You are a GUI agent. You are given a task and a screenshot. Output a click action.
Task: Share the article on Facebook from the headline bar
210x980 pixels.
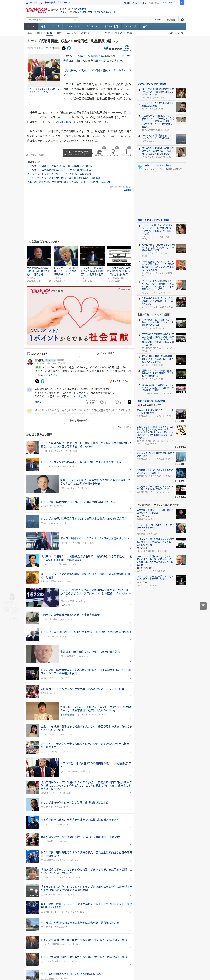(69, 48)
